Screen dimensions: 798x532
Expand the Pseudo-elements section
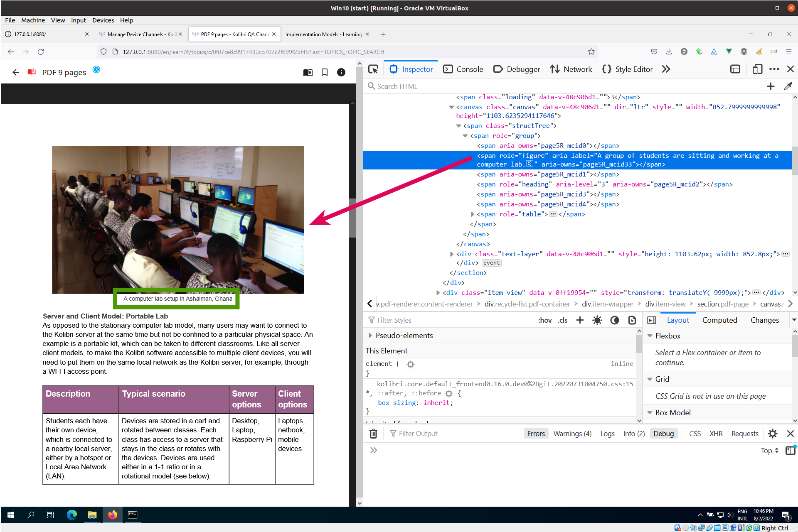[370, 336]
